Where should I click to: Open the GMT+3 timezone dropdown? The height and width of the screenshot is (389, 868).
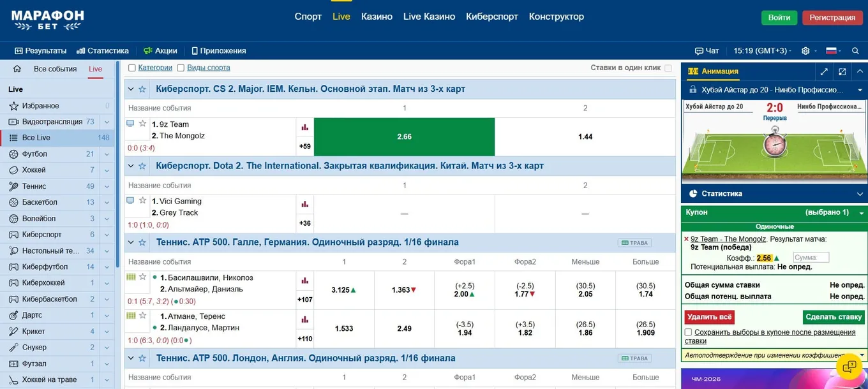[x=763, y=51]
